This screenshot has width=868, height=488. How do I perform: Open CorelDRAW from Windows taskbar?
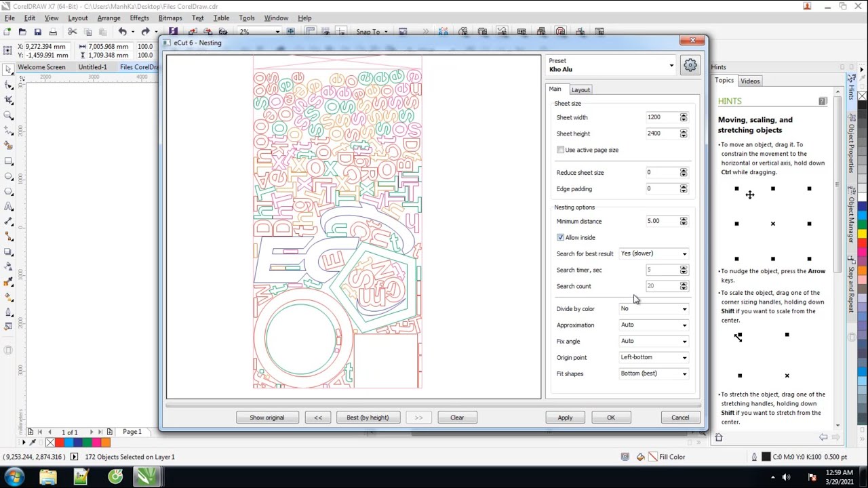coord(146,476)
